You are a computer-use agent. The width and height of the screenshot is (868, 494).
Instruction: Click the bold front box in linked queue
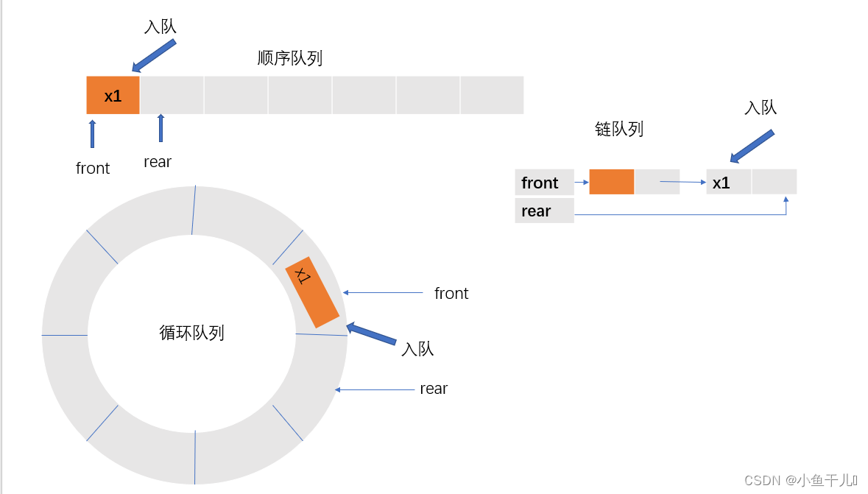[x=544, y=183]
